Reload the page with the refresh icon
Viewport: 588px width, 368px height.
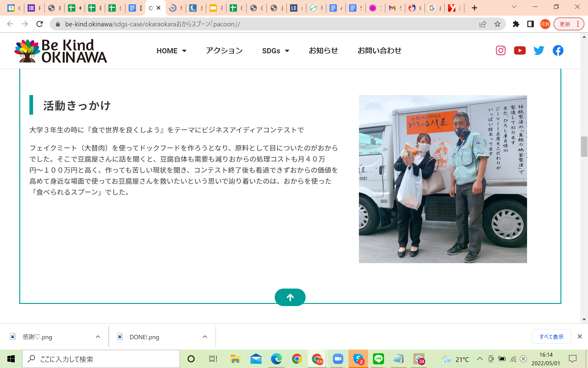click(40, 24)
